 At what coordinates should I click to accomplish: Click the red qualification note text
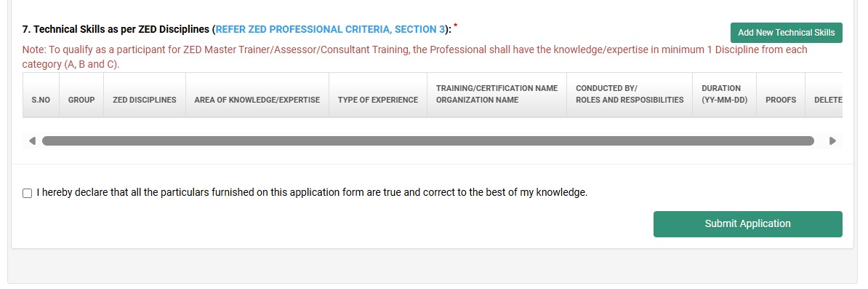click(x=414, y=57)
